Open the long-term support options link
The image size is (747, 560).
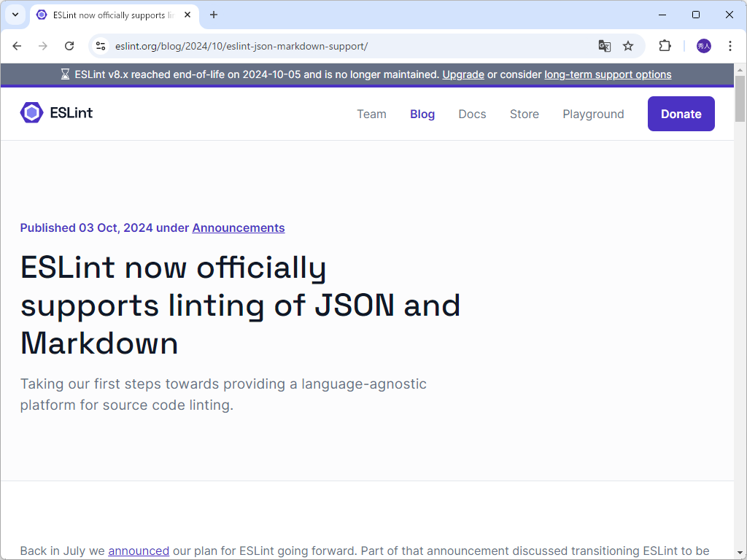pyautogui.click(x=608, y=75)
